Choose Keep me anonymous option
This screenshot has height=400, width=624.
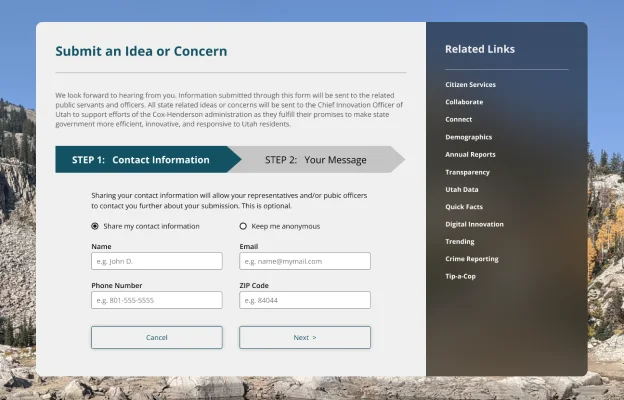tap(243, 226)
